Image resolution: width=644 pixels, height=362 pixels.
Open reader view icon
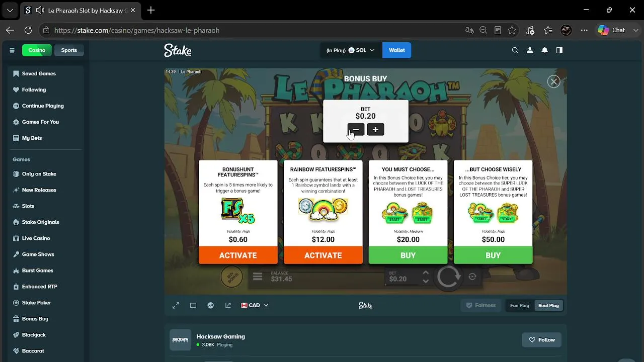coord(498,30)
